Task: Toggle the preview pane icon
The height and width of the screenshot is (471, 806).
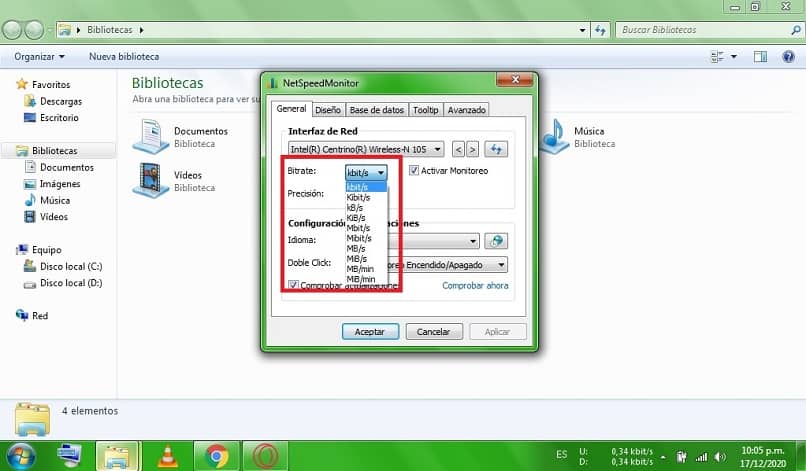Action: coord(760,57)
